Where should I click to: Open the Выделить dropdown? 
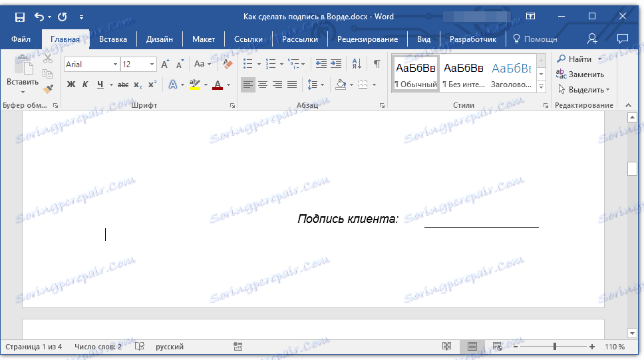click(x=583, y=90)
